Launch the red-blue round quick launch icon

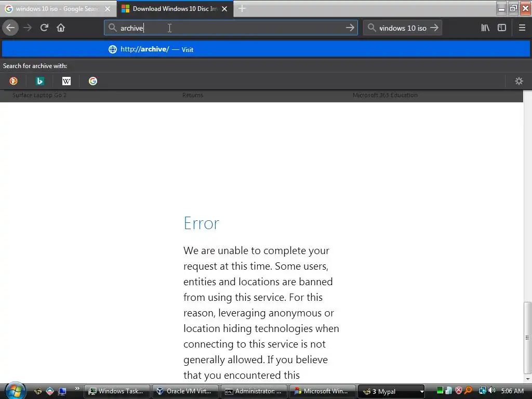(x=50, y=391)
